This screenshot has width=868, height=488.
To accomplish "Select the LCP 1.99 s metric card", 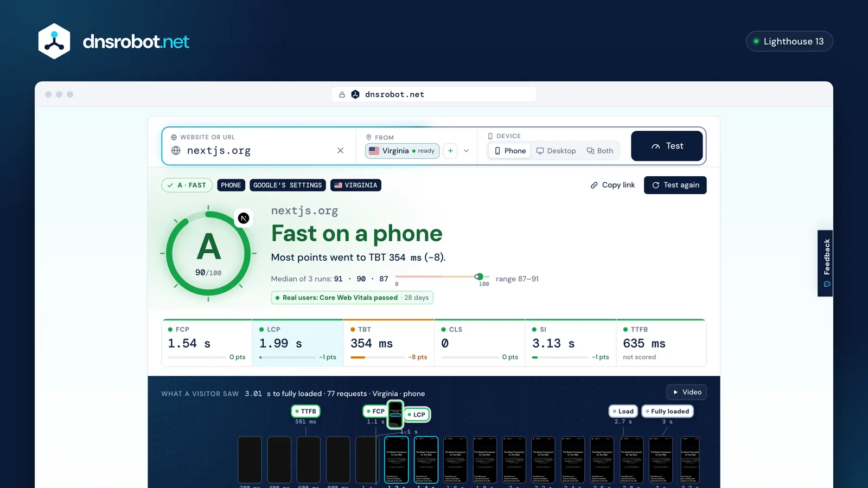I will (x=298, y=343).
